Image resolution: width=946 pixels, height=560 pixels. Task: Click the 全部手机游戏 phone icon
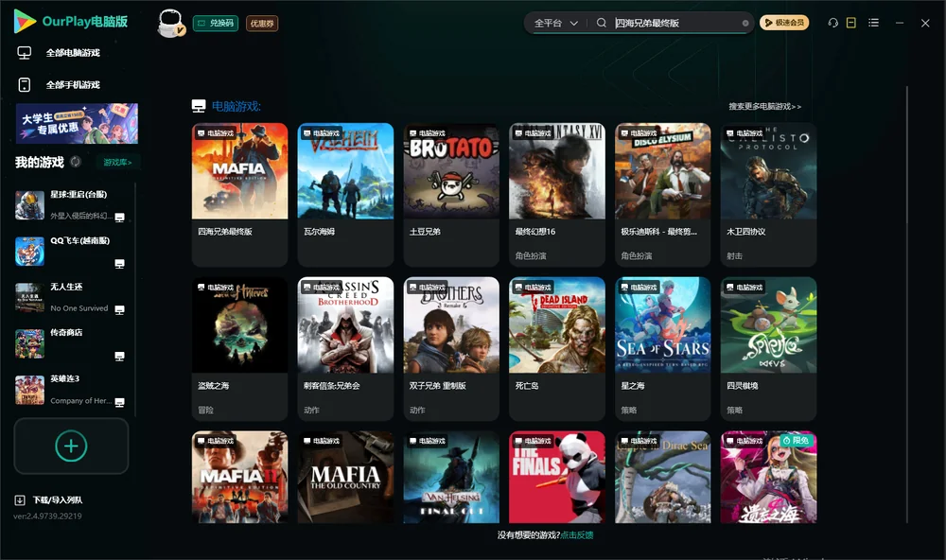tap(25, 85)
